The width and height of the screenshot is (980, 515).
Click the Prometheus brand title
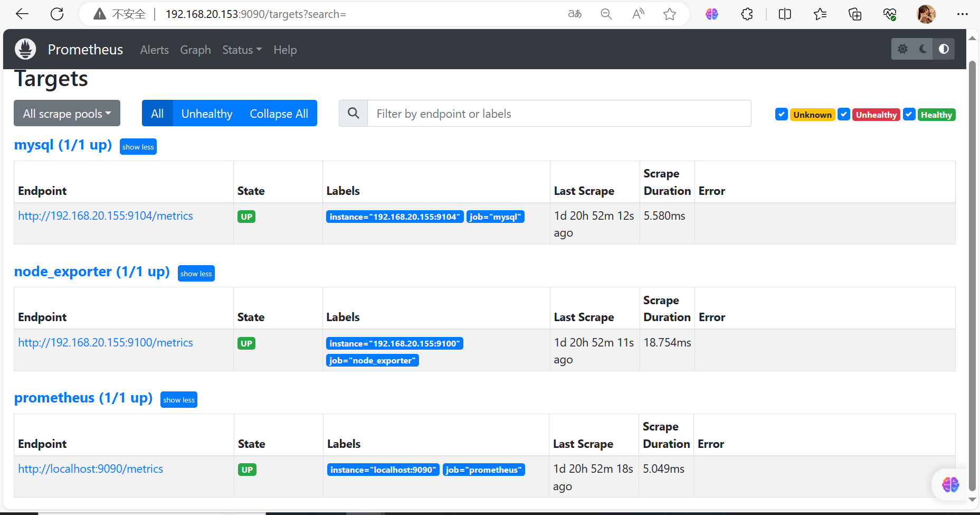click(x=85, y=50)
